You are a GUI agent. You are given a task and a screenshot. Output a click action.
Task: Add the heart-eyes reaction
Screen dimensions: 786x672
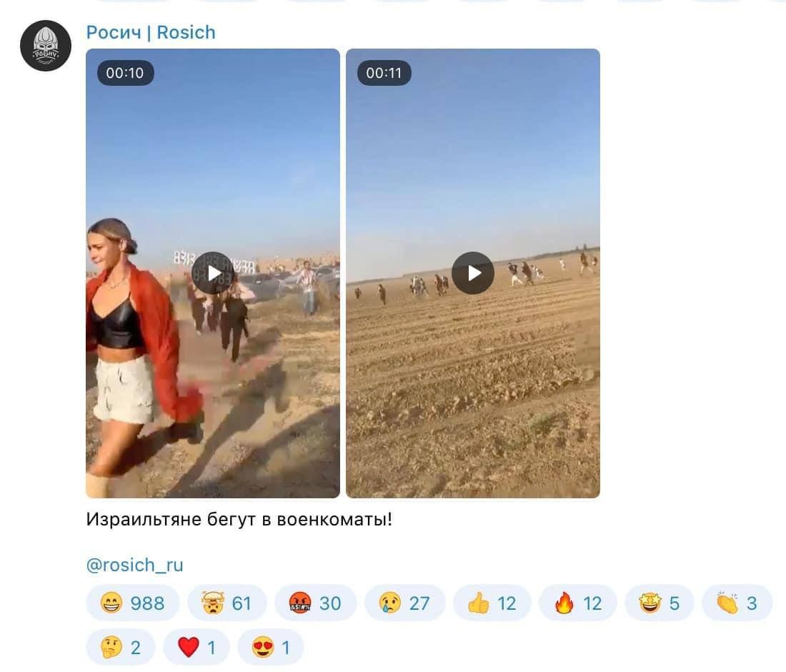271,647
